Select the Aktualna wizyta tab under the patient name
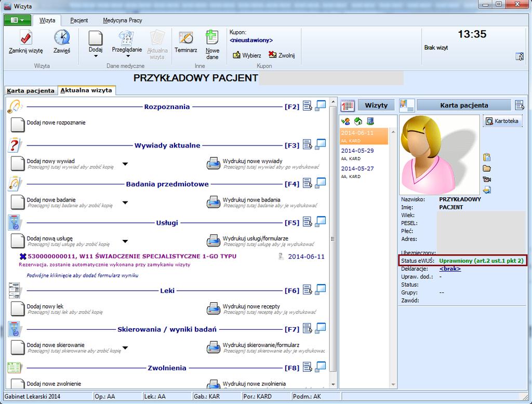The width and height of the screenshot is (532, 404). click(86, 90)
